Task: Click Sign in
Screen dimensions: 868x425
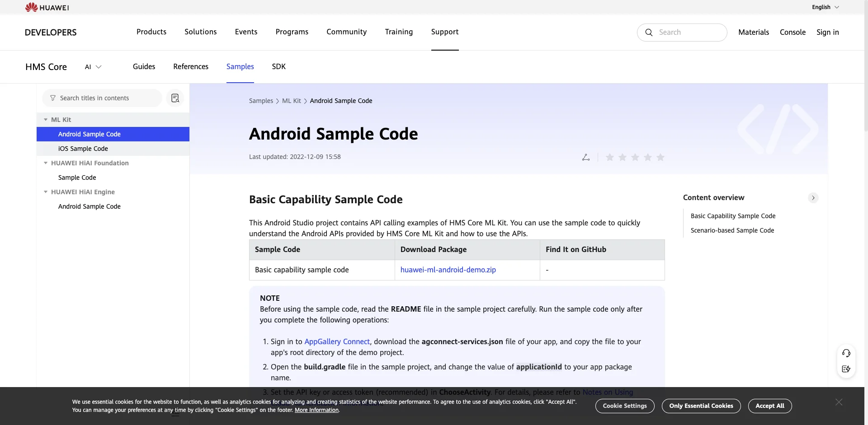Action: [827, 32]
